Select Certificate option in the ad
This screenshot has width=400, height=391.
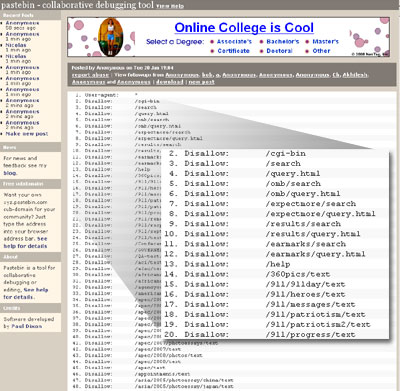233,51
